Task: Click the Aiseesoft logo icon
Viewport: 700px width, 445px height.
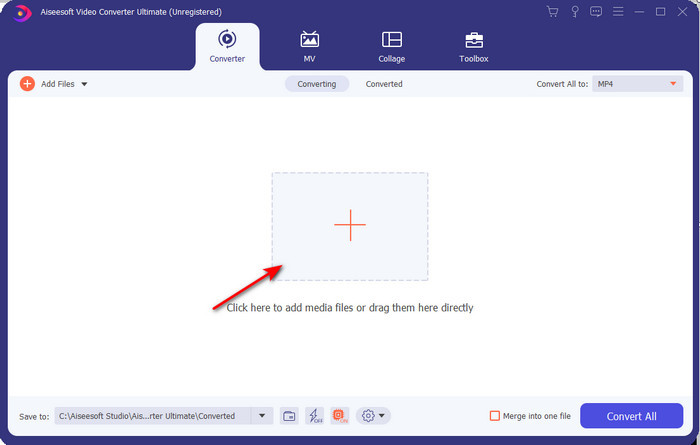Action: 21,12
